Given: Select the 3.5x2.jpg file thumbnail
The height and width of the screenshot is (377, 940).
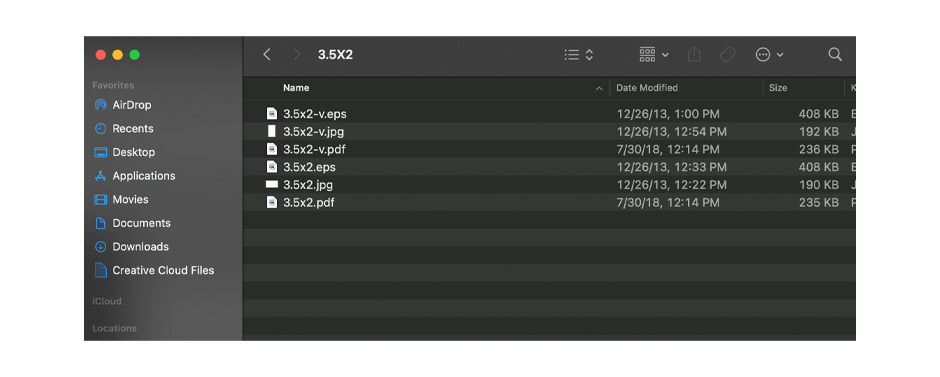Looking at the screenshot, I should point(272,185).
